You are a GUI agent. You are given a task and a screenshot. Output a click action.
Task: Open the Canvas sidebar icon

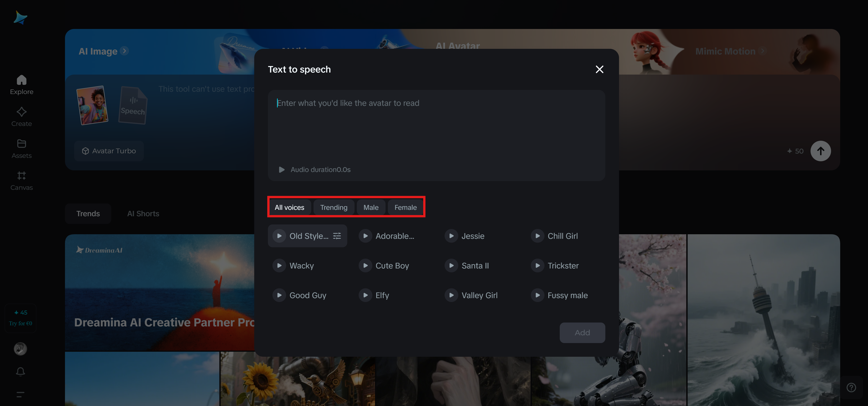22,176
